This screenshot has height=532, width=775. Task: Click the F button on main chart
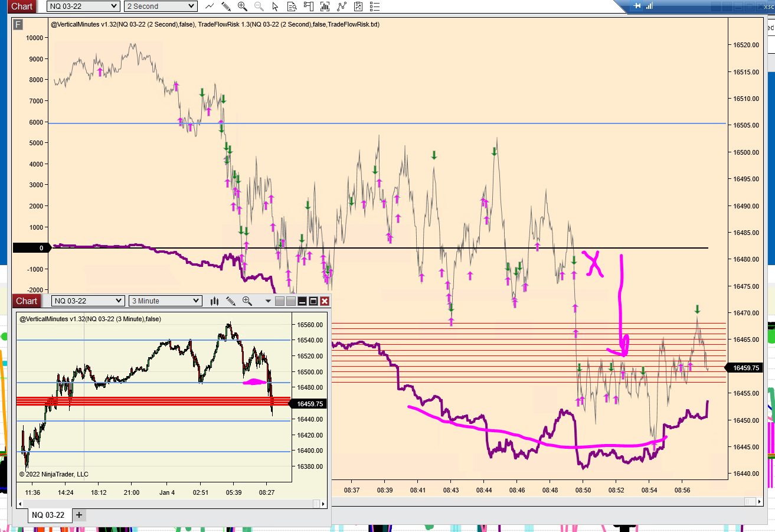coord(18,24)
